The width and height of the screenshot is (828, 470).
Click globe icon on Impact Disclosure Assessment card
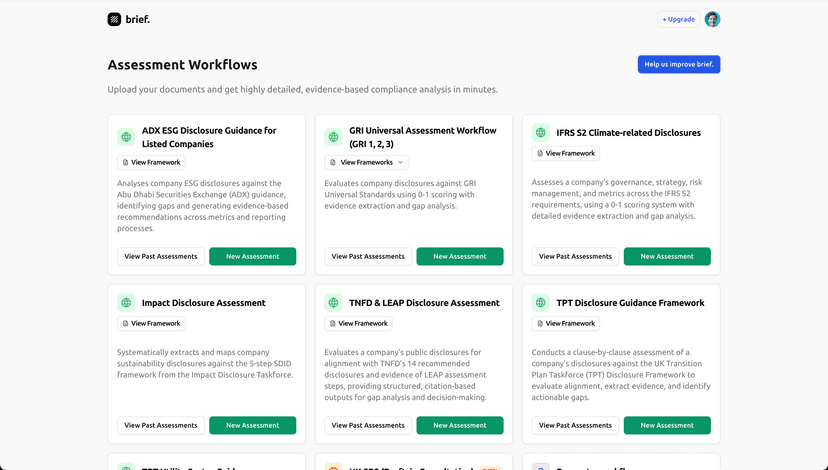pos(126,303)
